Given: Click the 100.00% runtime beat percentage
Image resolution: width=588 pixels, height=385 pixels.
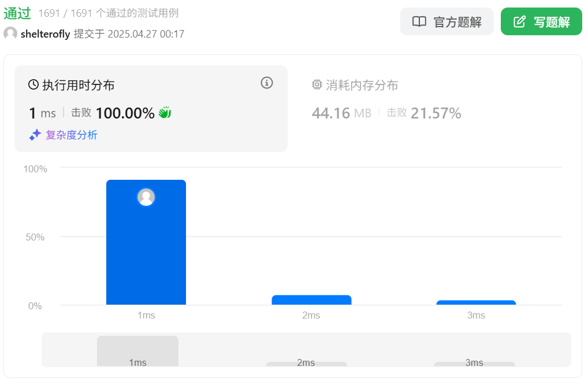Looking at the screenshot, I should [x=125, y=113].
